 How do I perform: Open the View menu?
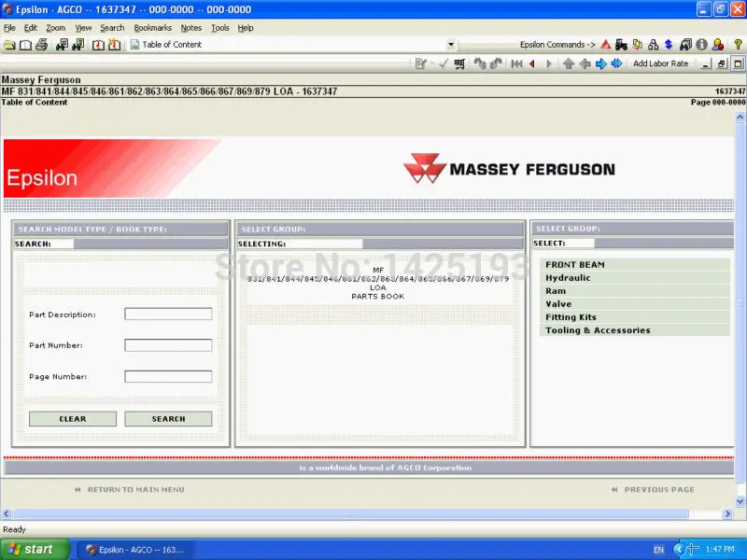[x=83, y=28]
